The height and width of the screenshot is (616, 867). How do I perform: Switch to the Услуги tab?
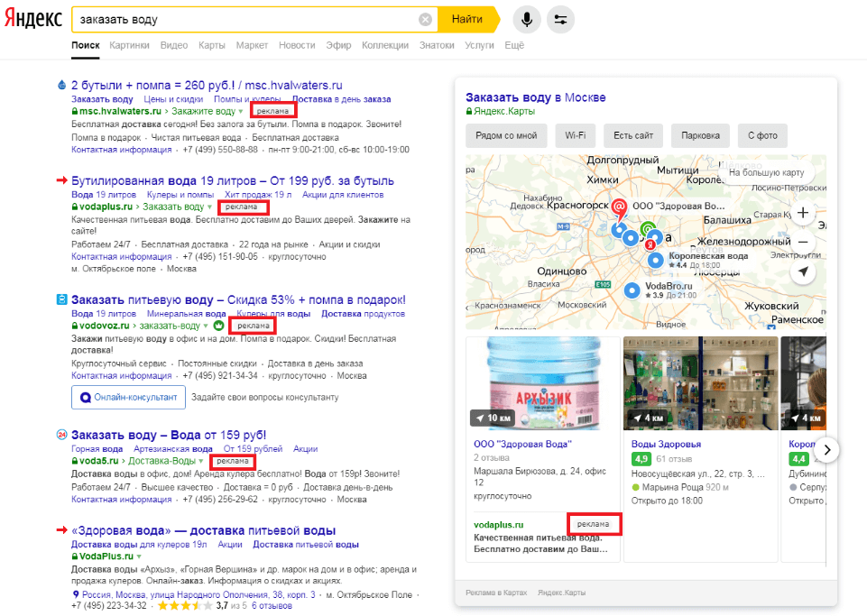(x=479, y=45)
